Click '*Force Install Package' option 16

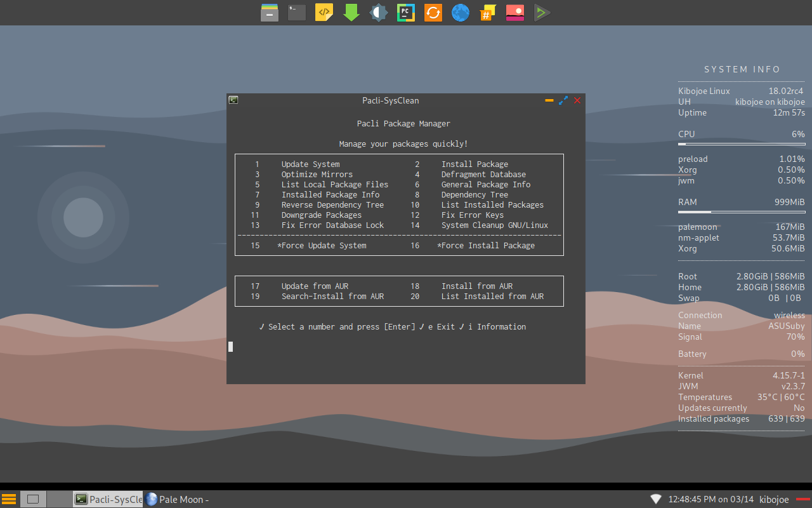(486, 245)
